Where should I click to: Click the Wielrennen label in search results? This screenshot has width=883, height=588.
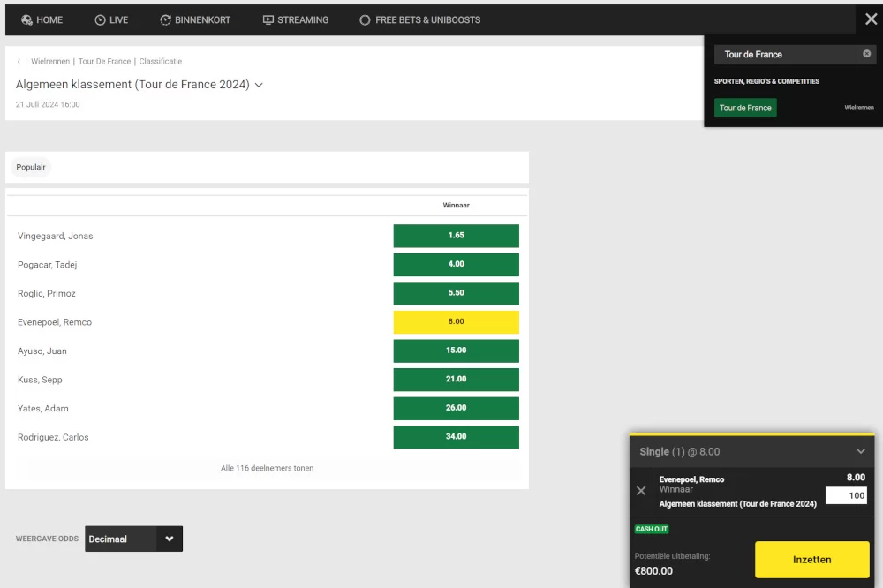coord(859,108)
